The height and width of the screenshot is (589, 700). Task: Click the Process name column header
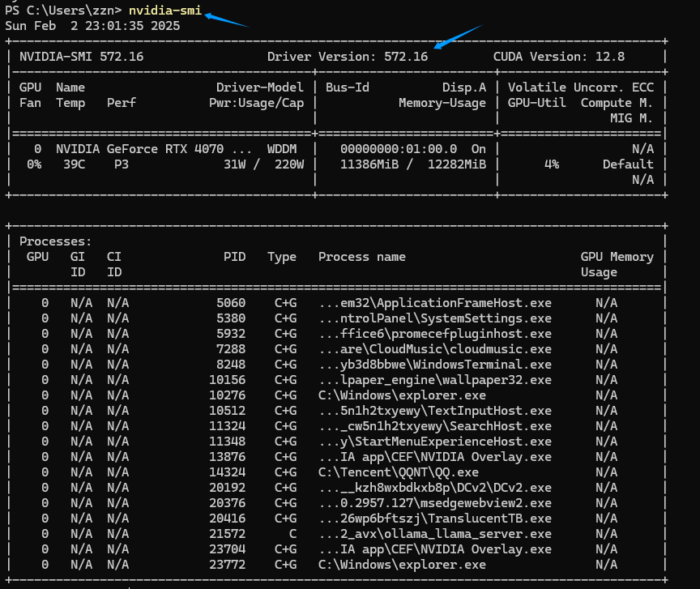pos(362,257)
